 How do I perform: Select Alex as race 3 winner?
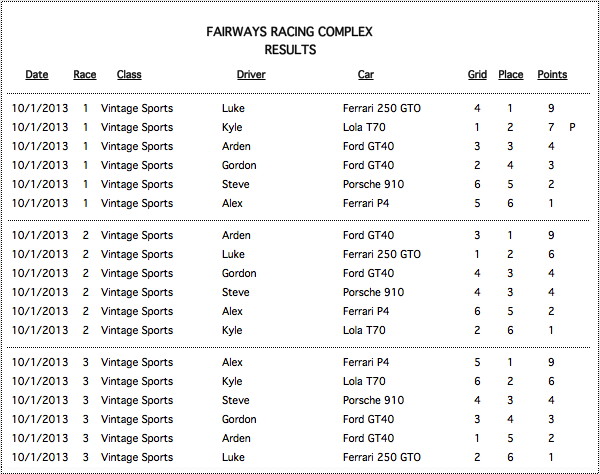point(232,362)
